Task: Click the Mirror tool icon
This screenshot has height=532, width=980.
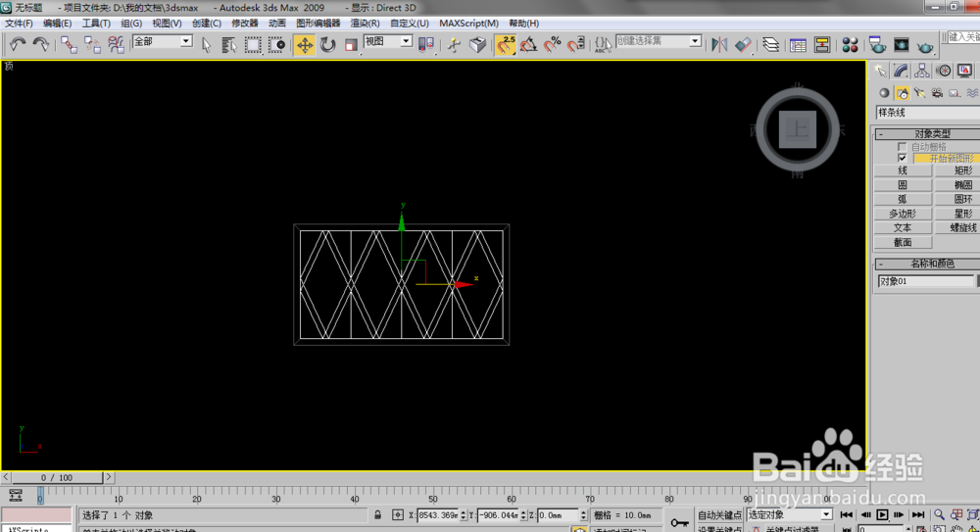Action: [719, 44]
